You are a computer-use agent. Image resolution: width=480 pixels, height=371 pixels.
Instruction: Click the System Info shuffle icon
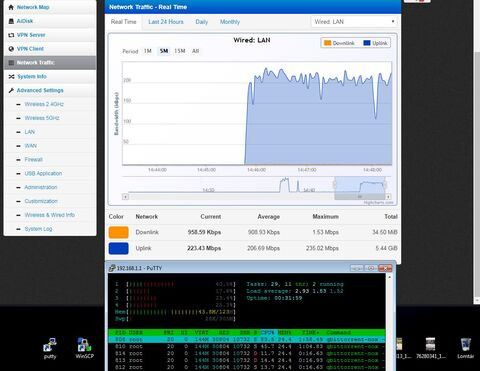[x=11, y=77]
